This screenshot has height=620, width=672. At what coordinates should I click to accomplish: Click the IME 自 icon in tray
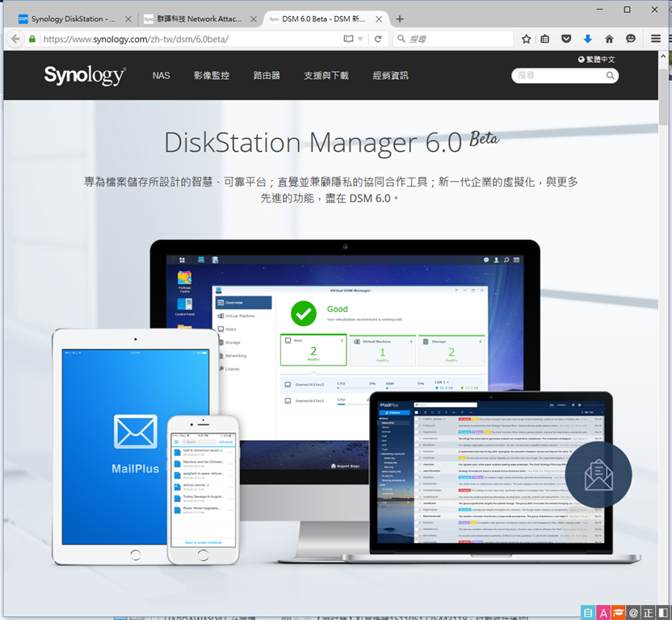click(588, 614)
